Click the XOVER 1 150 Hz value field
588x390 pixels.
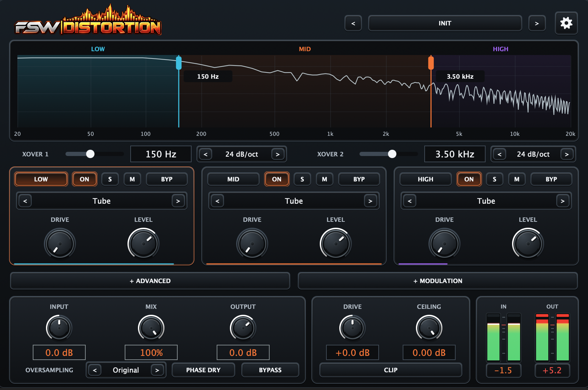pos(161,154)
